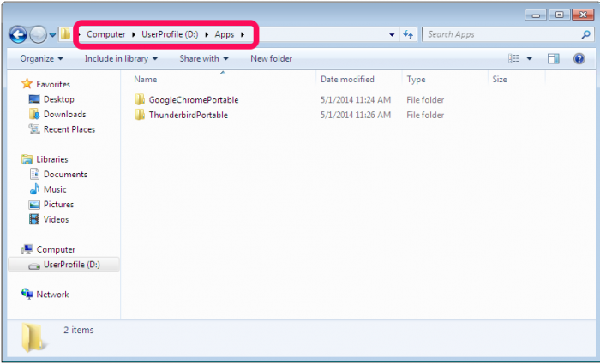Click the Downloads folder icon
This screenshot has width=600, height=364.
coord(34,114)
